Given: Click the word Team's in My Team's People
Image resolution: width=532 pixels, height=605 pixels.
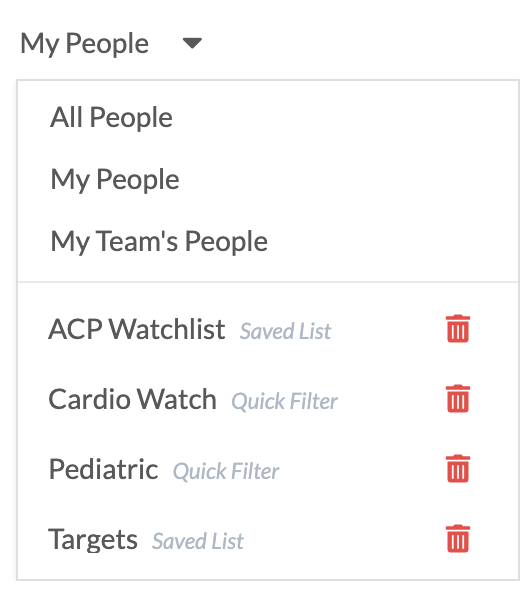Looking at the screenshot, I should click(x=137, y=241).
